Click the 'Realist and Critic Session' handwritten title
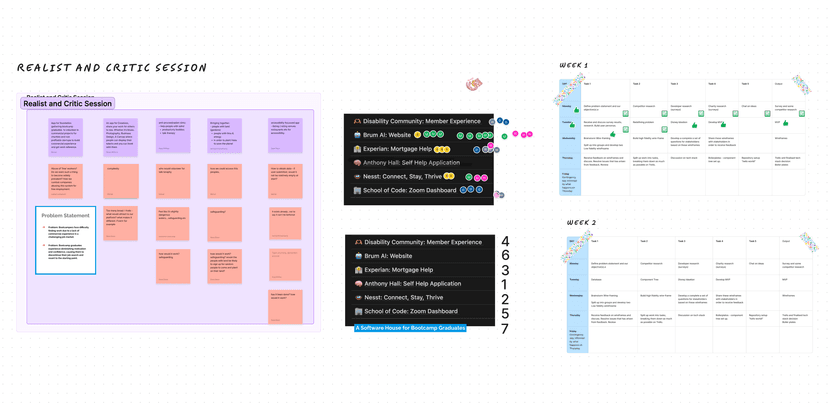 tap(112, 68)
